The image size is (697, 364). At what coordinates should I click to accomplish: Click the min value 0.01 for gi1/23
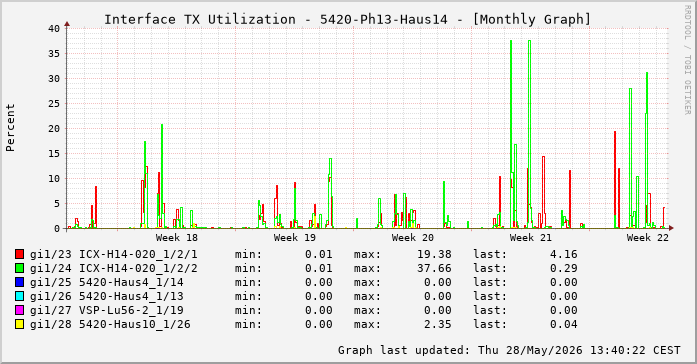pyautogui.click(x=319, y=254)
